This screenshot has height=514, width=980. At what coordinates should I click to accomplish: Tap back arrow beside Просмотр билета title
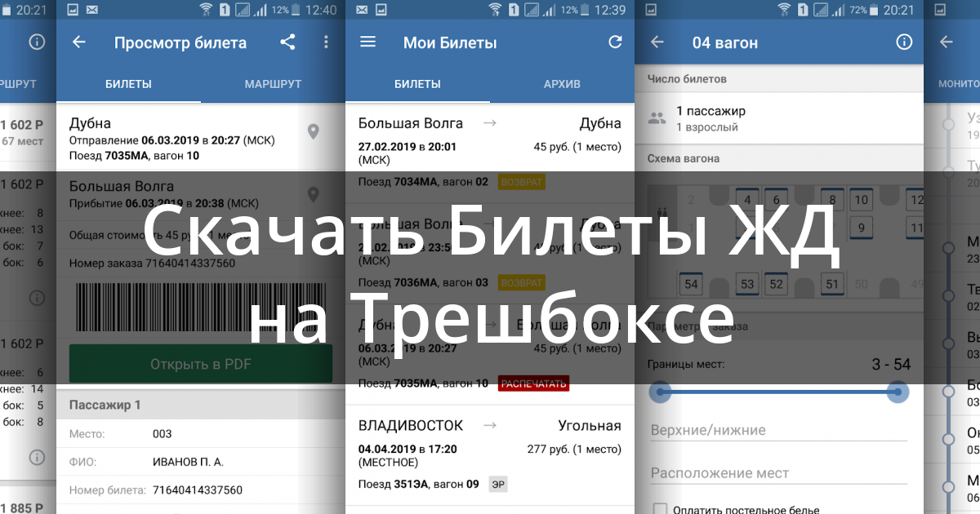(79, 42)
